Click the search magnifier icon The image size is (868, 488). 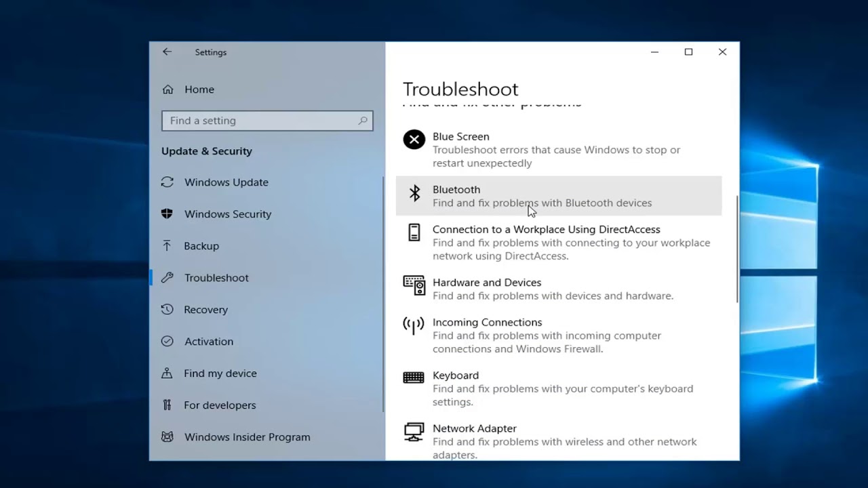click(x=363, y=121)
